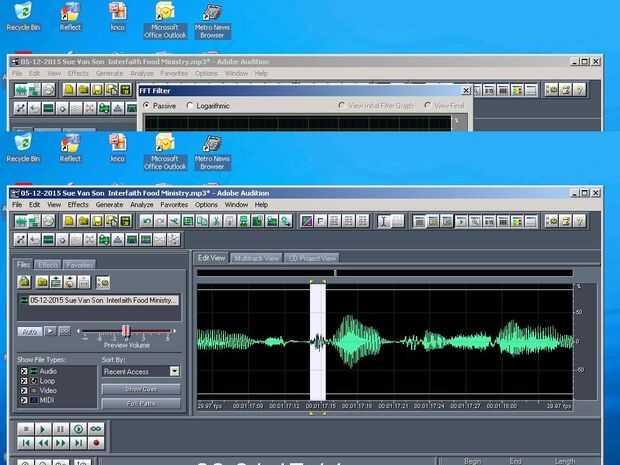The height and width of the screenshot is (465, 620).
Task: Open the Effects menu in lower Audition window
Action: (78, 204)
